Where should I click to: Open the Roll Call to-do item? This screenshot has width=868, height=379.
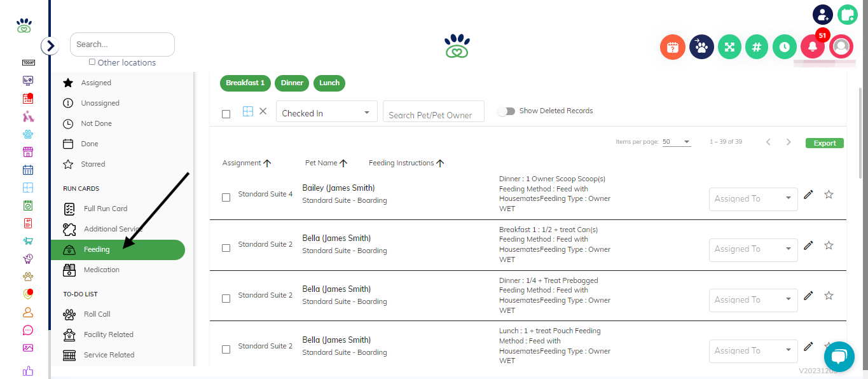(118, 314)
